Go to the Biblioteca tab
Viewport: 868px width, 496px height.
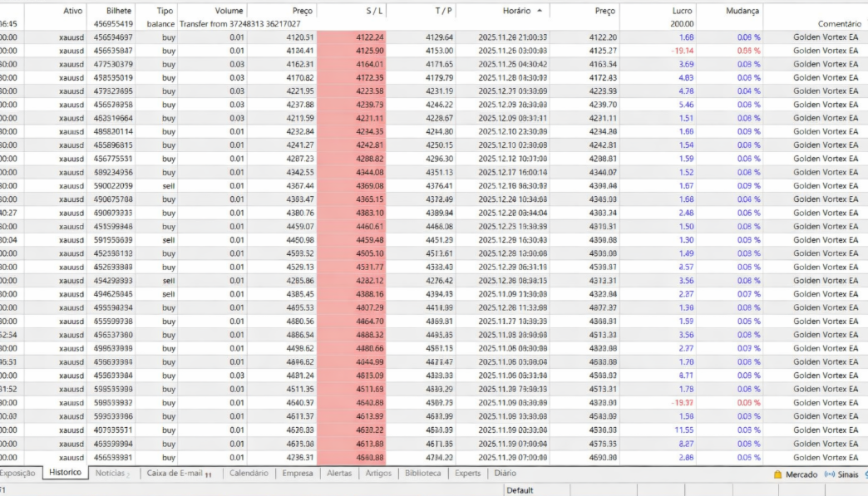tap(423, 474)
